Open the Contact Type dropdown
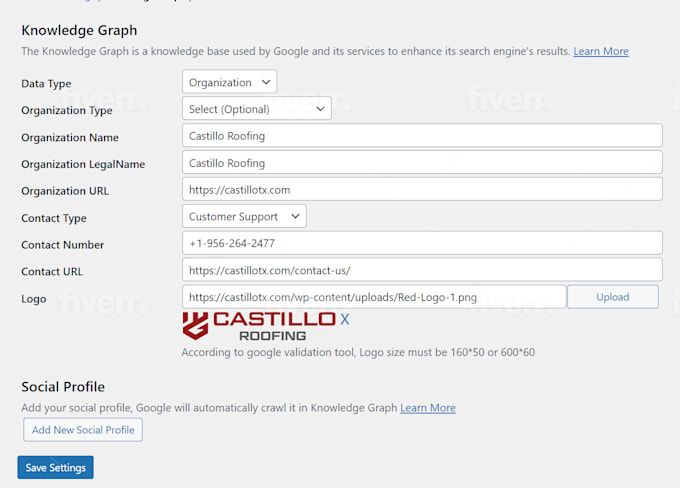Viewport: 680px width, 488px height. [244, 216]
